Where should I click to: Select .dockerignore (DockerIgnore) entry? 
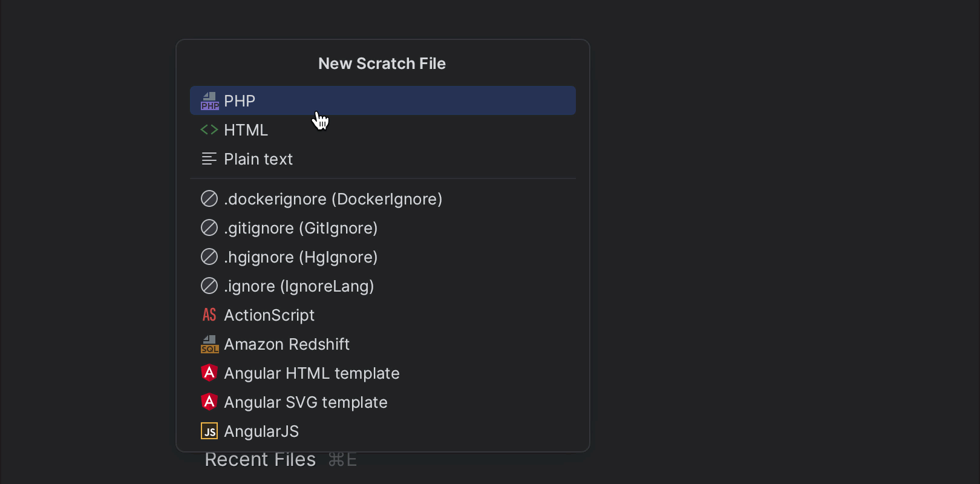[x=333, y=199]
